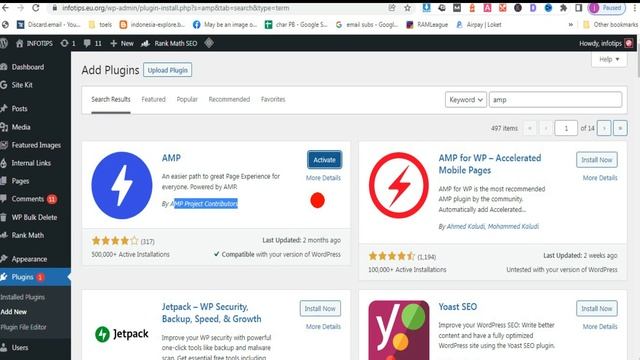Image resolution: width=640 pixels, height=360 pixels.
Task: Open the New content menu in admin bar
Action: point(122,43)
